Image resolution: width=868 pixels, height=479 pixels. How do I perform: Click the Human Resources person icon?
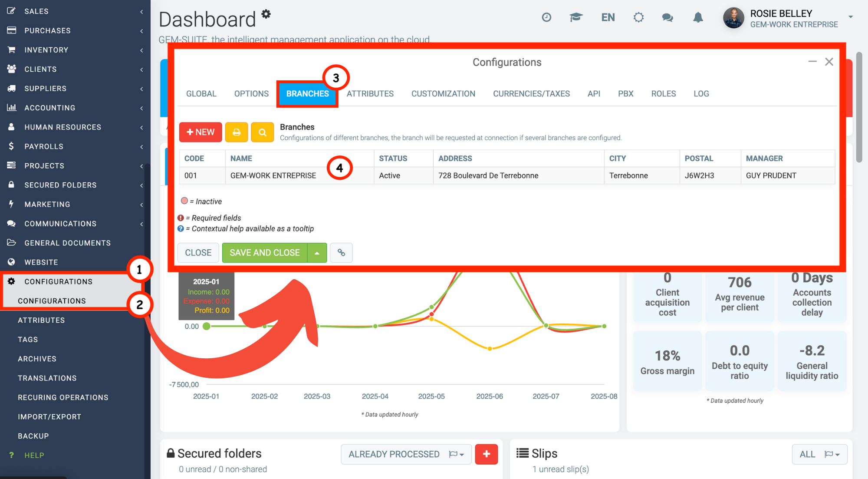pos(12,127)
